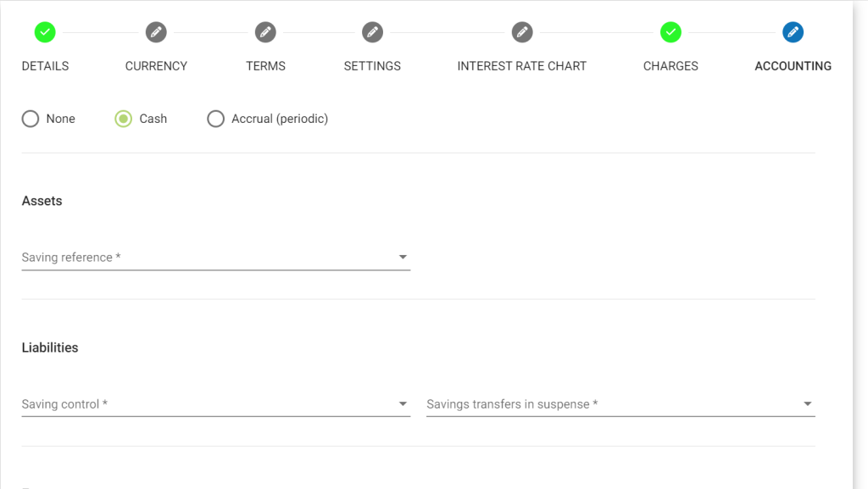Select the None accounting radio button
The height and width of the screenshot is (489, 868).
[x=31, y=119]
